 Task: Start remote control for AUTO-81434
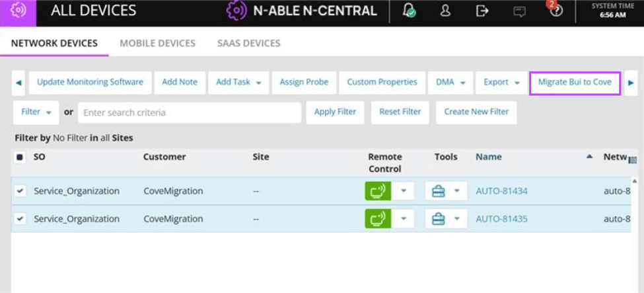tap(377, 191)
